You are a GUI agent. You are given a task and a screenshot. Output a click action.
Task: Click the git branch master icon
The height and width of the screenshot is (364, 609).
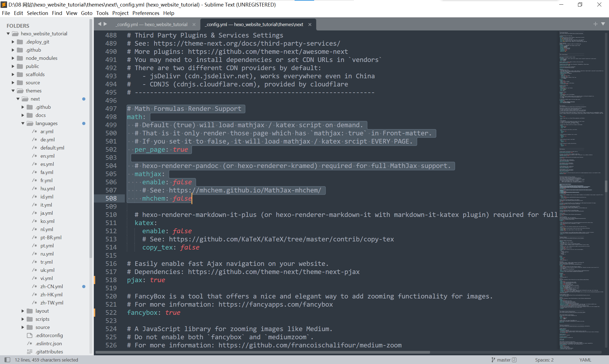click(x=493, y=360)
